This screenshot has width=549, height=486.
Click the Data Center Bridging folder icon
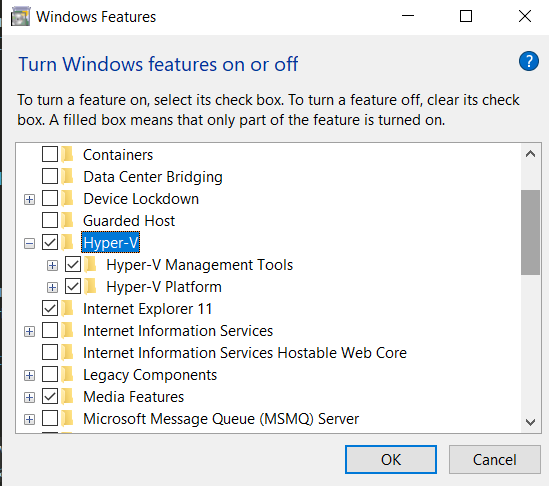click(67, 176)
